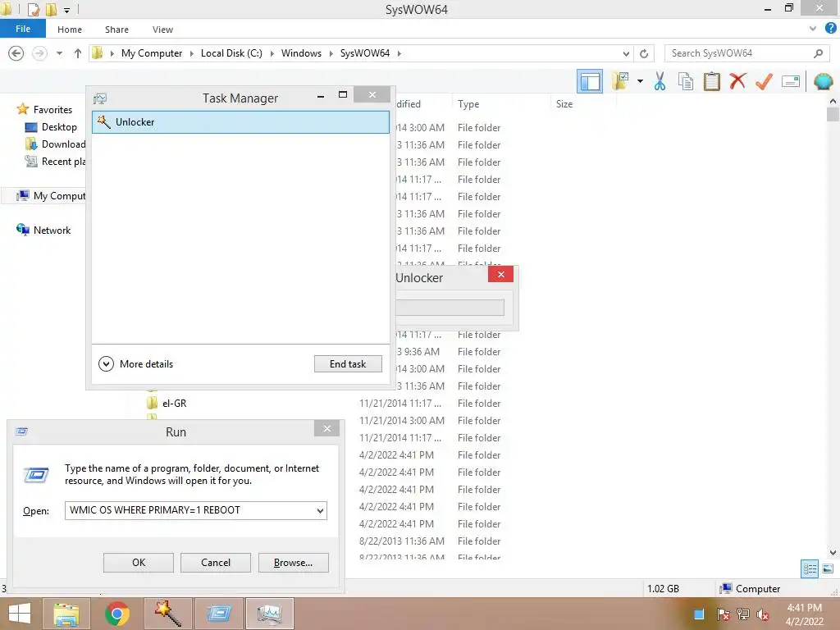Expand the ribbon with the chevron
Screen dimensions: 840x630
(813, 29)
